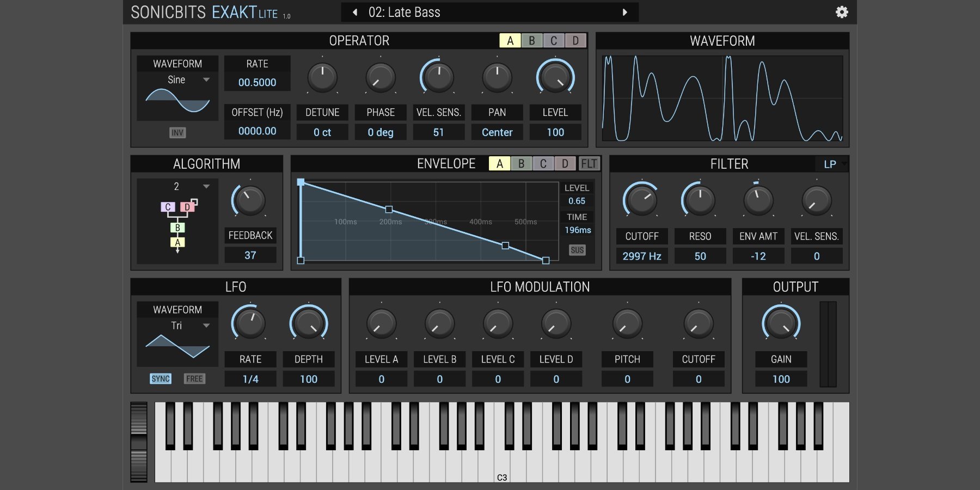Screen dimensions: 980x490
Task: Click the SYNC button in LFO
Action: click(x=161, y=379)
